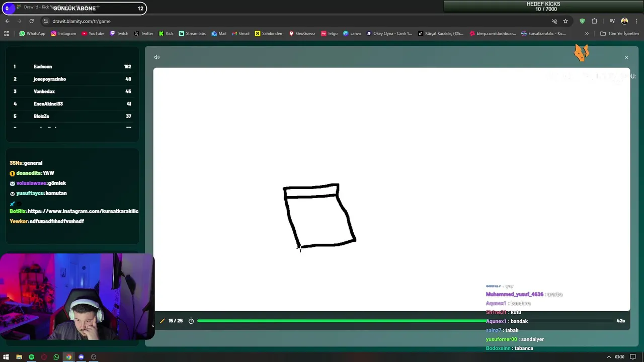This screenshot has width=644, height=362.
Task: Expand hidden bookmarks with the chevron
Action: [x=587, y=34]
